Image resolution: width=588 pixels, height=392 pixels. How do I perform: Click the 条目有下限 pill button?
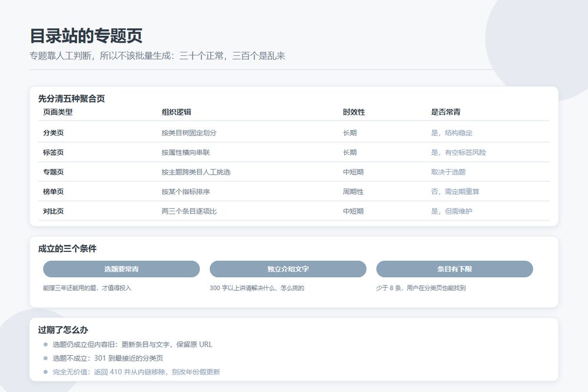(x=455, y=269)
